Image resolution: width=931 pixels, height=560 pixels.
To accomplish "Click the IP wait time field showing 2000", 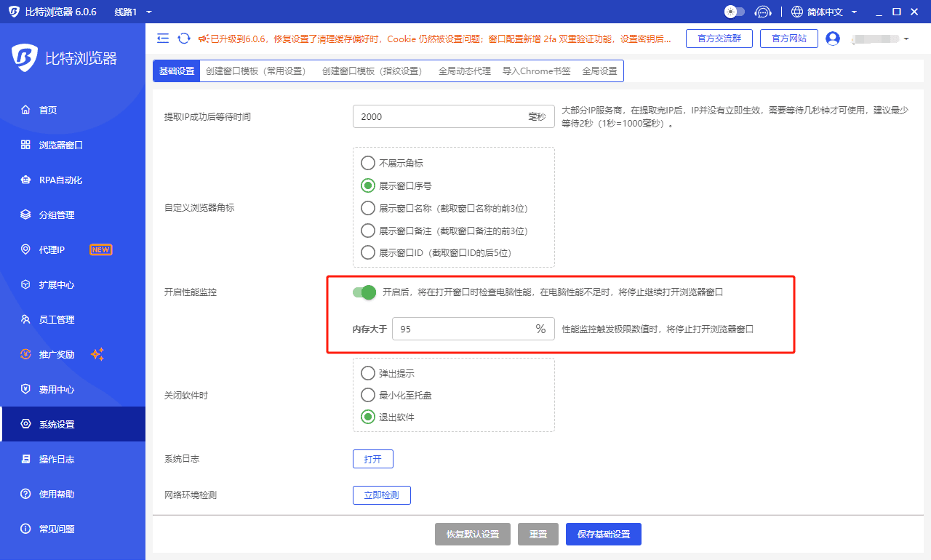I will (x=454, y=116).
